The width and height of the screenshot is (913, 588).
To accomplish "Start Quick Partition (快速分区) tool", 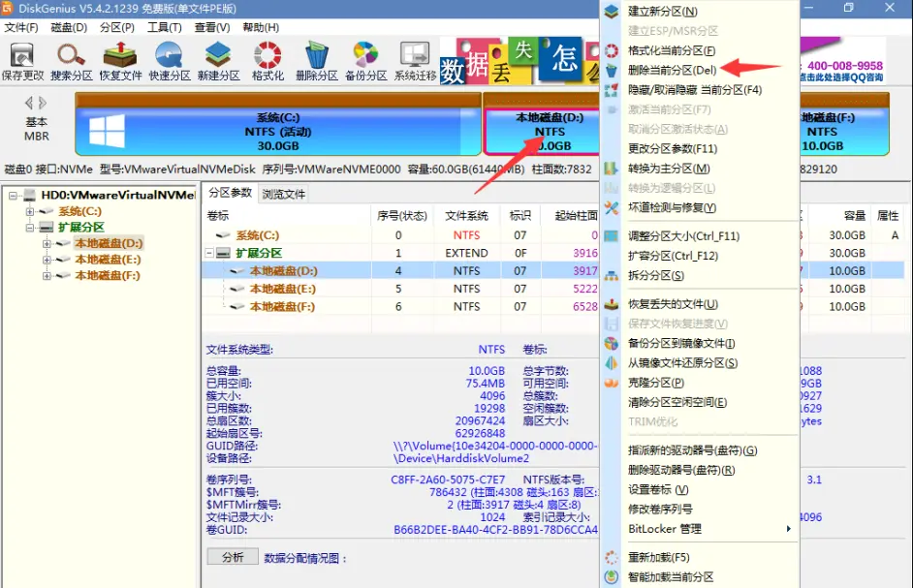I will [170, 61].
